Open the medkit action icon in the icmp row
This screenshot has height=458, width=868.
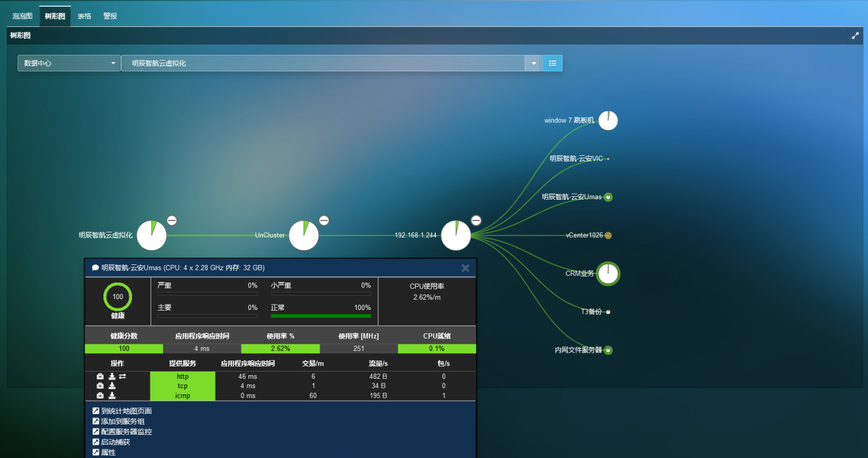point(100,395)
